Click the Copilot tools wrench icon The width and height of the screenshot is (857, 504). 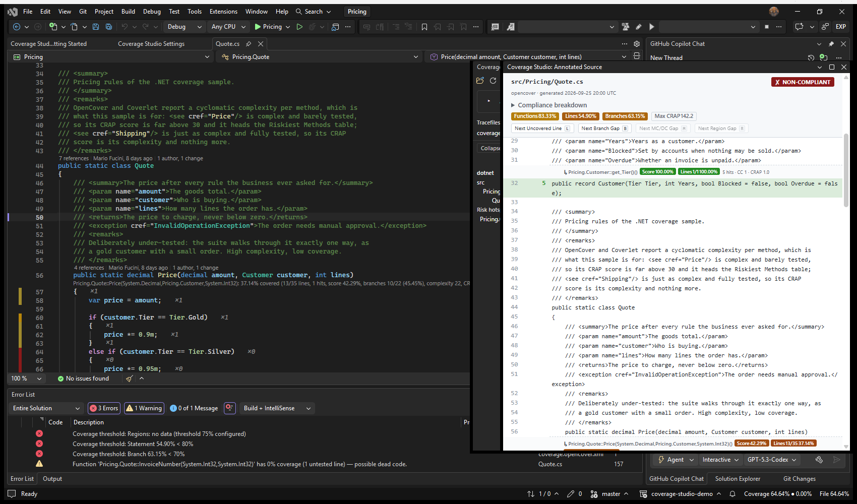819,460
